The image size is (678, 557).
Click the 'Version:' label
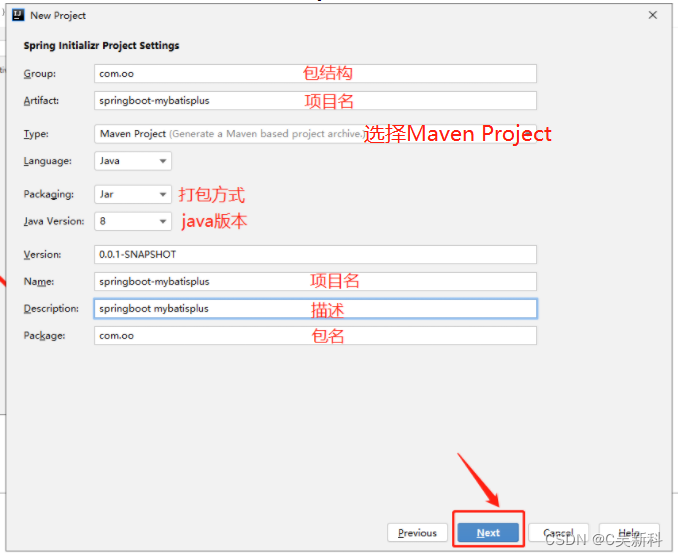[x=42, y=255]
